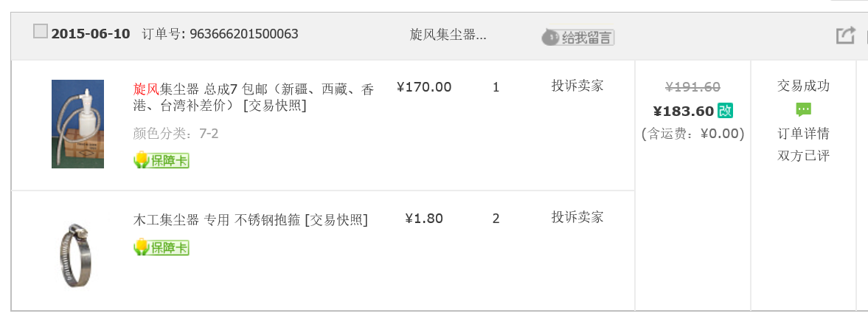Screen dimensions: 868x322
Task: Click the share icon in order header
Action: (x=844, y=35)
